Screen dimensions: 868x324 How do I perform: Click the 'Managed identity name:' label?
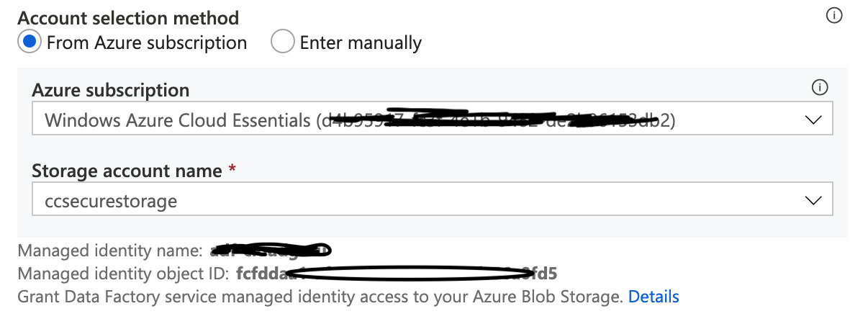(111, 251)
